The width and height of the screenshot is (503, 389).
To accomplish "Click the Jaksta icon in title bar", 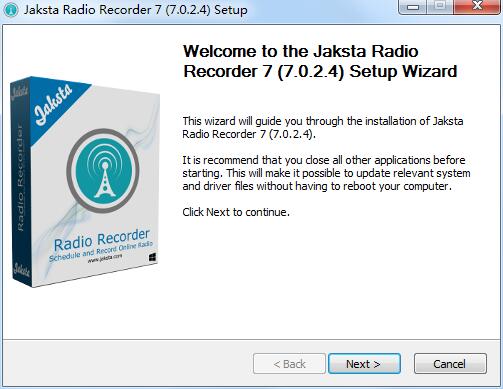I will pos(11,9).
